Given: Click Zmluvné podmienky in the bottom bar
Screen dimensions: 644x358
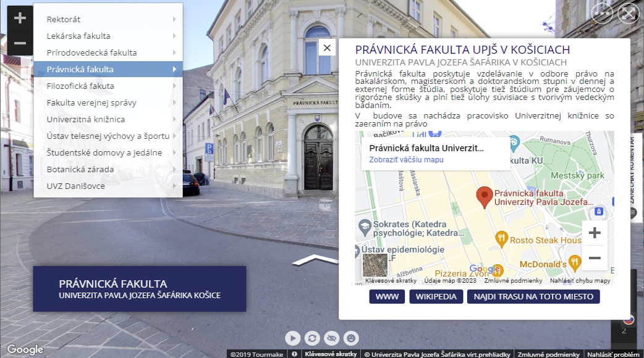Looking at the screenshot, I should click(x=548, y=354).
